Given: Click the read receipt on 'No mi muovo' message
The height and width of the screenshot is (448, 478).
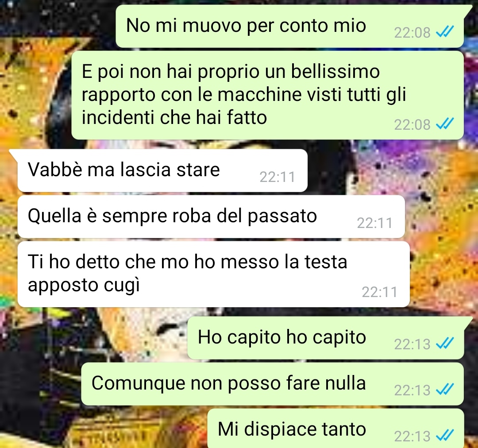Looking at the screenshot, I should pos(445,32).
